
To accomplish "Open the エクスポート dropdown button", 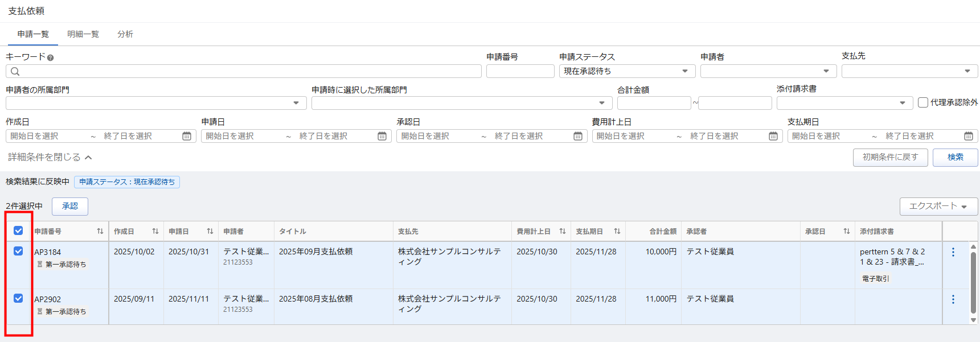I will click(x=938, y=206).
